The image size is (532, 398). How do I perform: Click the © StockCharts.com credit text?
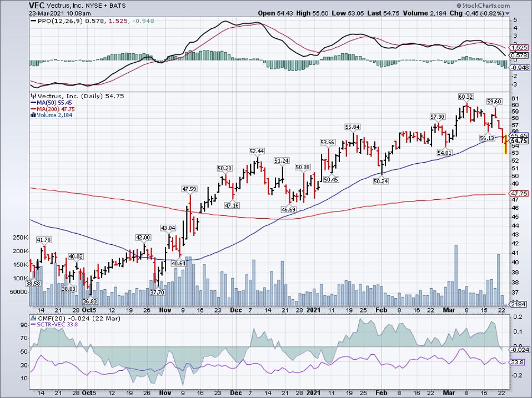[483, 6]
